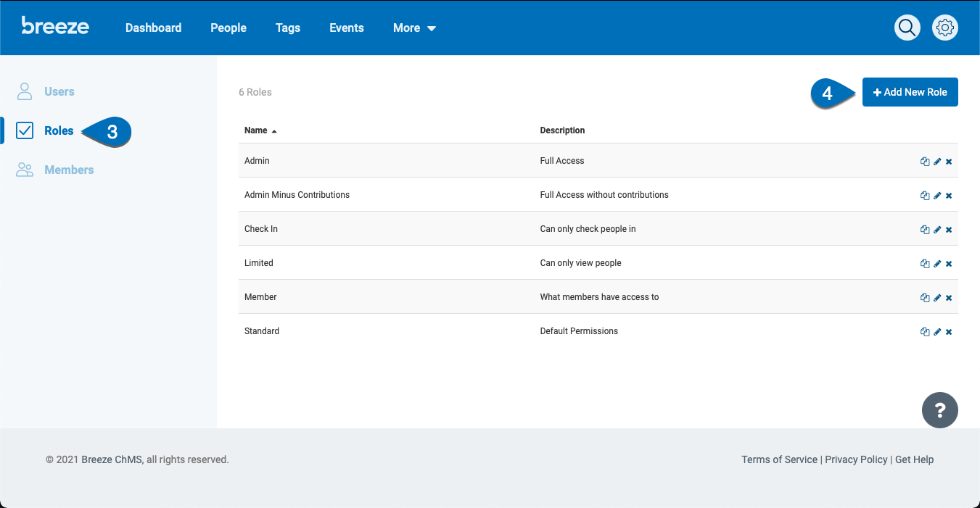This screenshot has width=980, height=508.
Task: Open the Tags page
Action: [x=288, y=28]
